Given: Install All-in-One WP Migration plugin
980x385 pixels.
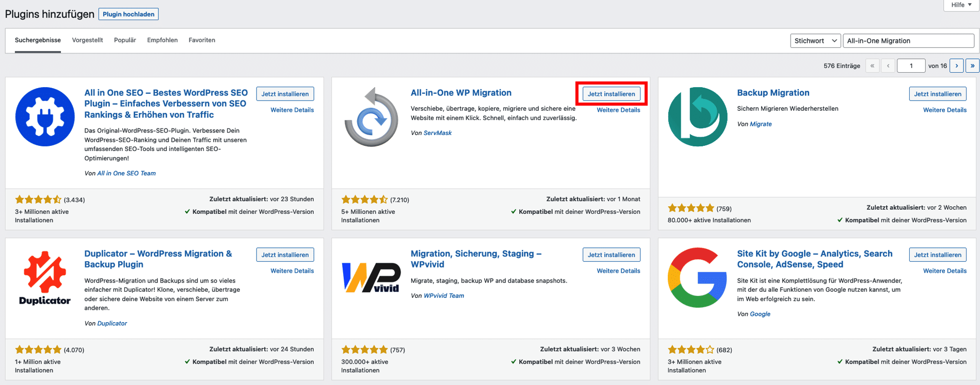Looking at the screenshot, I should (611, 94).
